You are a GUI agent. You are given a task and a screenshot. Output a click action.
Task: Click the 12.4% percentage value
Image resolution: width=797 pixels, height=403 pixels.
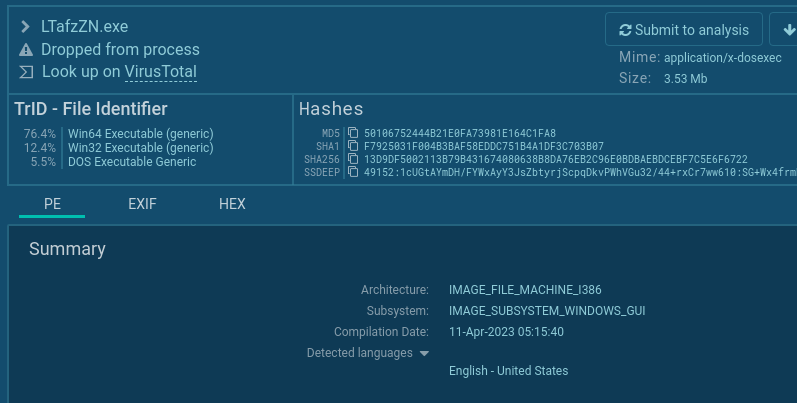40,148
